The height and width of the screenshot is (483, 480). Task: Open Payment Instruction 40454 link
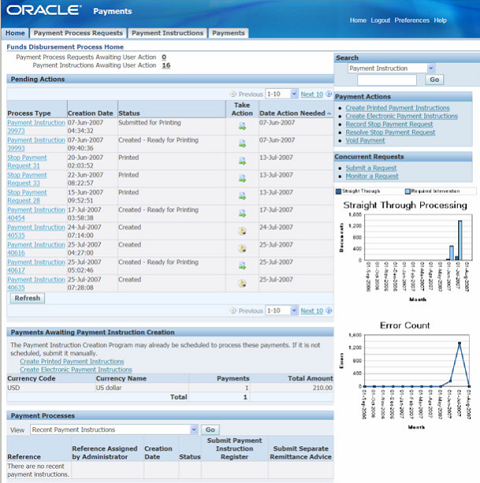pos(36,214)
